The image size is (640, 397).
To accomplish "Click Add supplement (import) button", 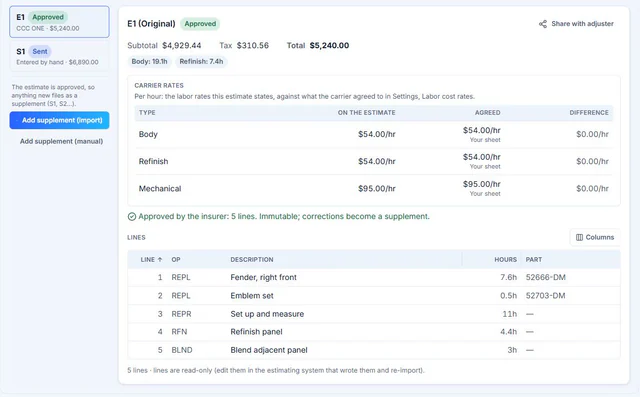I will point(60,120).
